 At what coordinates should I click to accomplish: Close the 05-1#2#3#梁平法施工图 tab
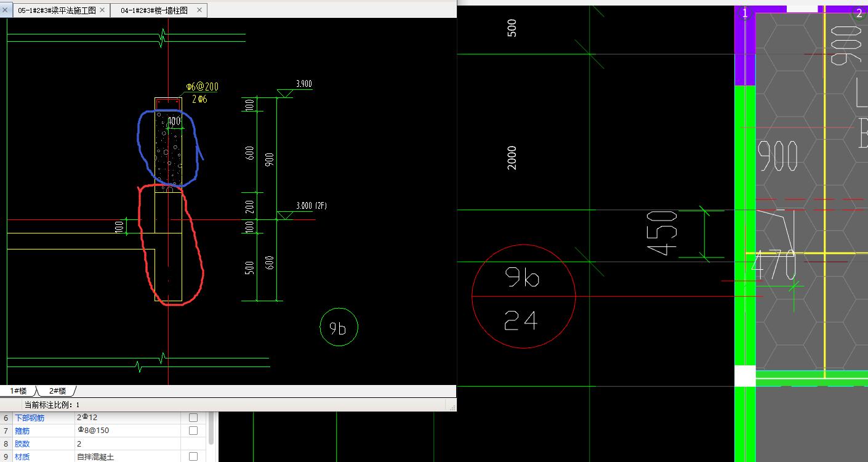pyautogui.click(x=102, y=10)
